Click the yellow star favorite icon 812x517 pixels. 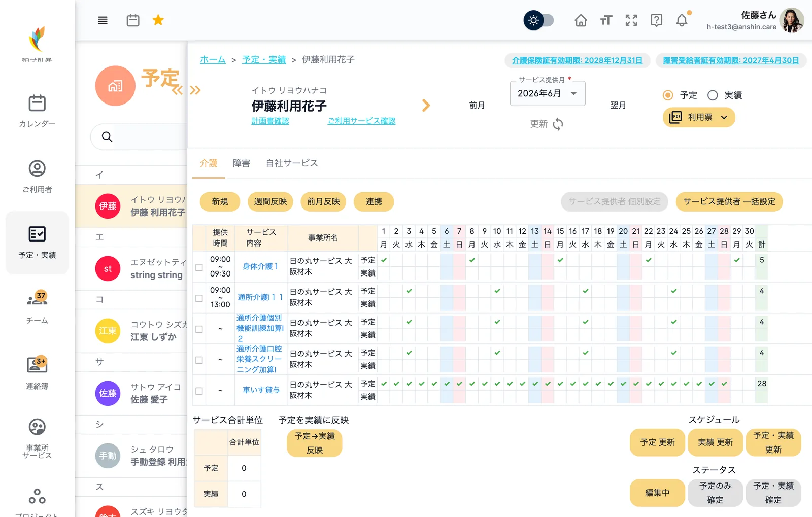click(158, 20)
